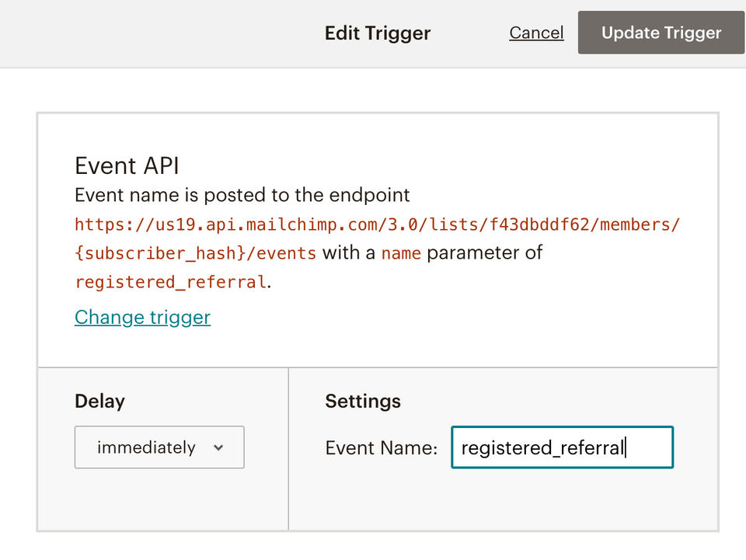Screen dimensions: 746x560
Task: Click the Settings section heading
Action: 363,401
